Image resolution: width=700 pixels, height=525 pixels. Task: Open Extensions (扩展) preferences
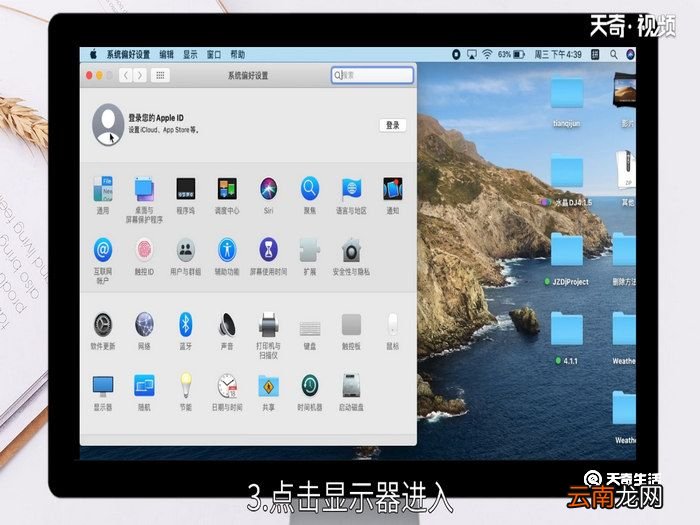click(x=310, y=250)
